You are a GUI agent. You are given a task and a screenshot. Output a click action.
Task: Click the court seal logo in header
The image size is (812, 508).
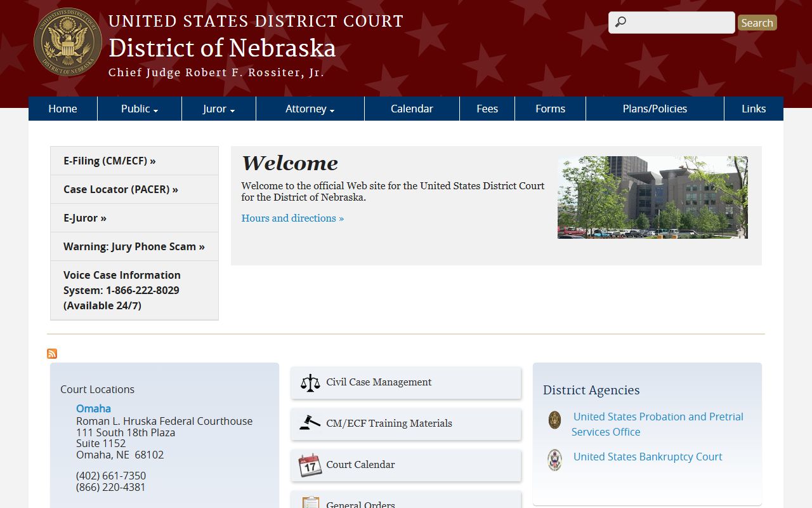click(68, 43)
